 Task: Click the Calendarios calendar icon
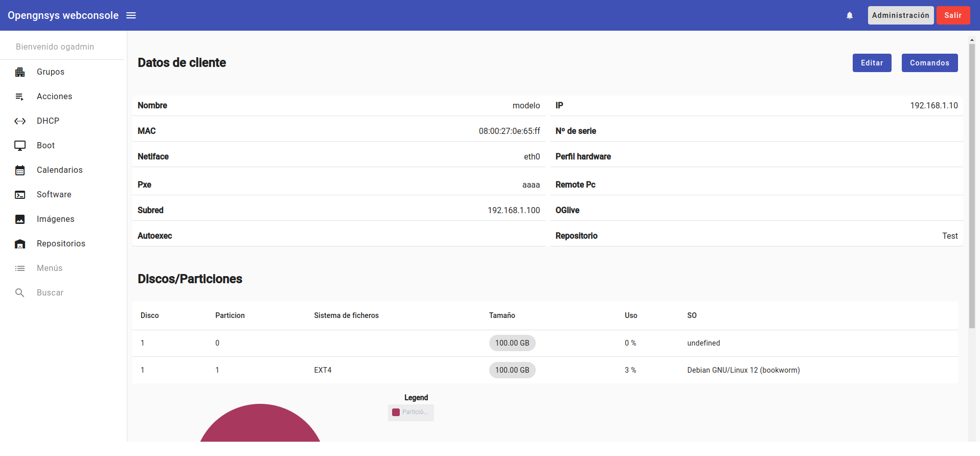[20, 170]
